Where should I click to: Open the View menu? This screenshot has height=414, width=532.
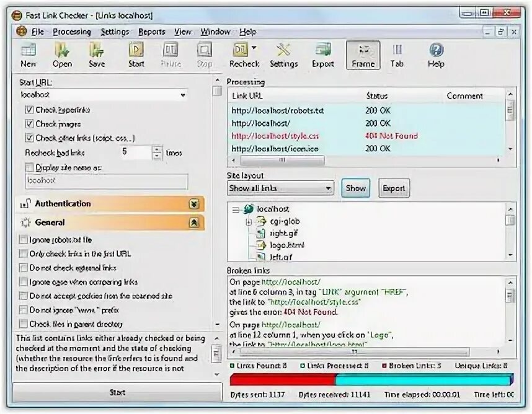(183, 32)
